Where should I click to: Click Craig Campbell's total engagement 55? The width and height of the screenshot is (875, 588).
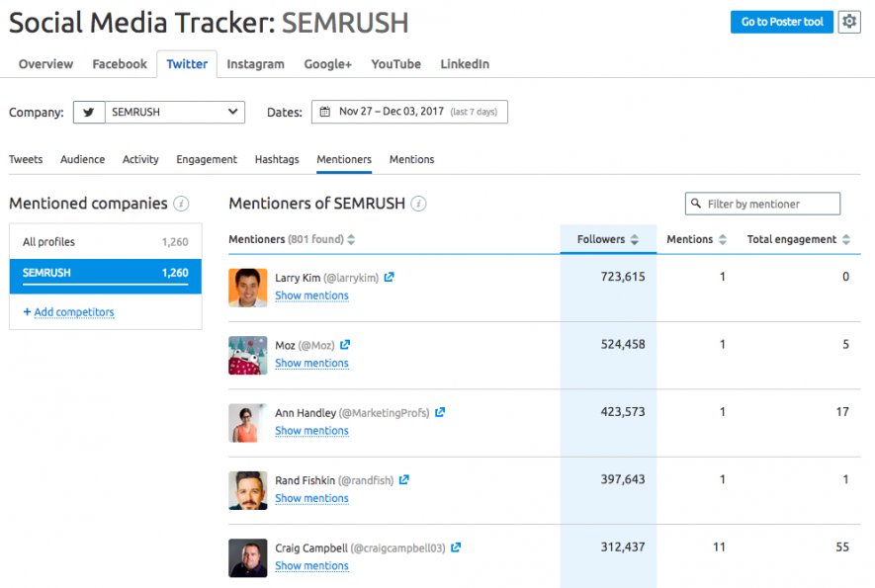point(842,546)
